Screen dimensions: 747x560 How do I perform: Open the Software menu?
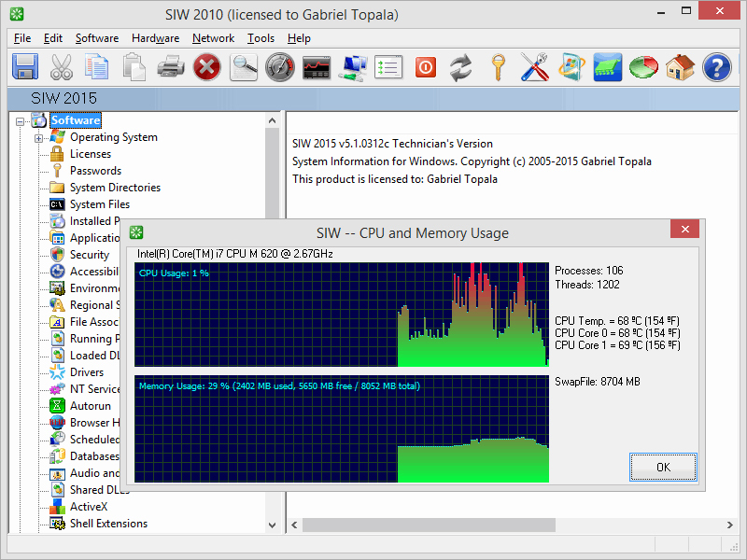coord(97,38)
